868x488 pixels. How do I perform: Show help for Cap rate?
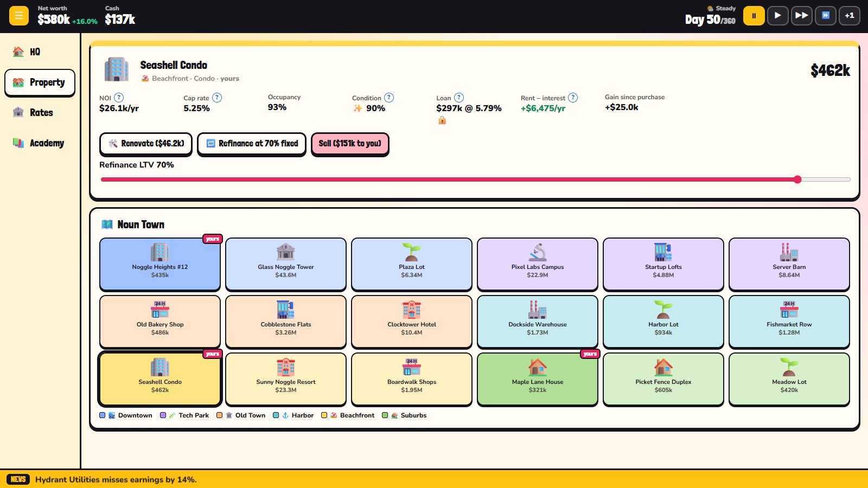click(217, 98)
